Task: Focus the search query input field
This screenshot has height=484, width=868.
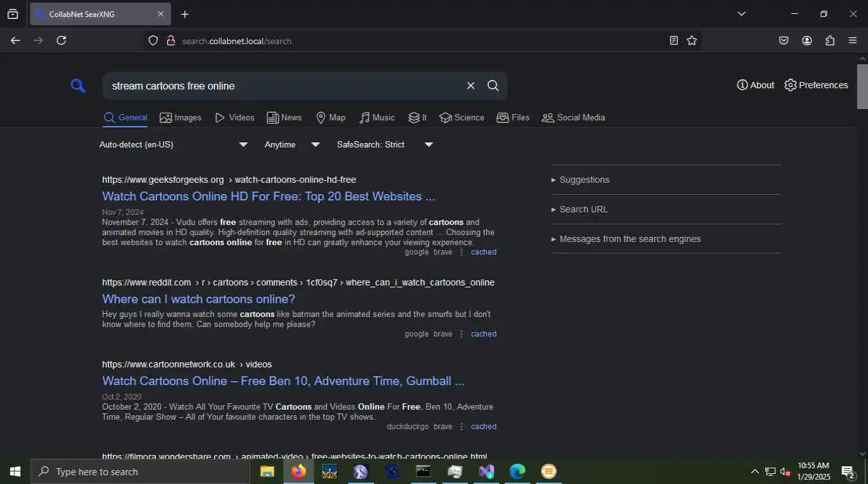Action: coord(284,86)
